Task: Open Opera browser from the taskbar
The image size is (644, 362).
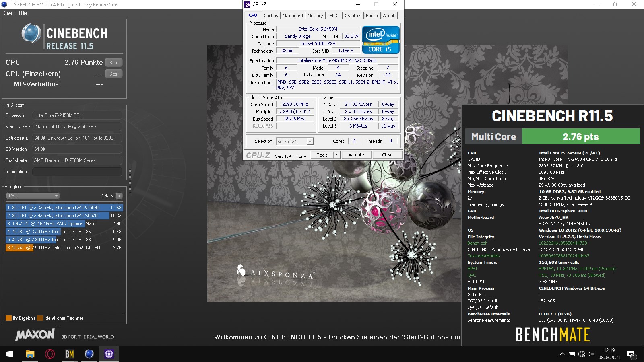Action: coord(50,354)
